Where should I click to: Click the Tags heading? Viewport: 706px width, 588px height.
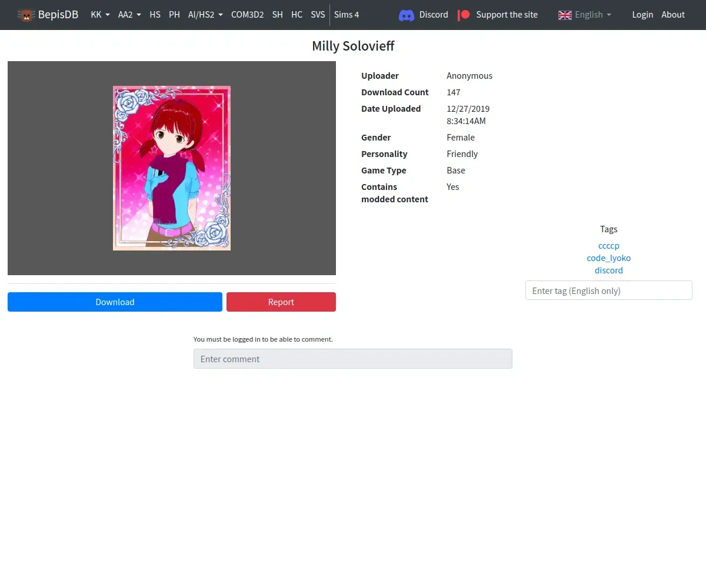(x=609, y=229)
